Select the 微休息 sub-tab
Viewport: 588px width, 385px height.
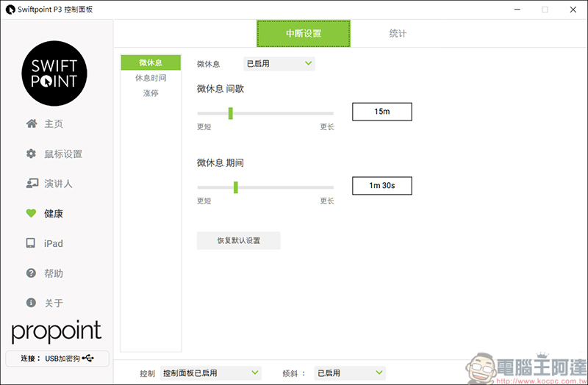tap(151, 62)
